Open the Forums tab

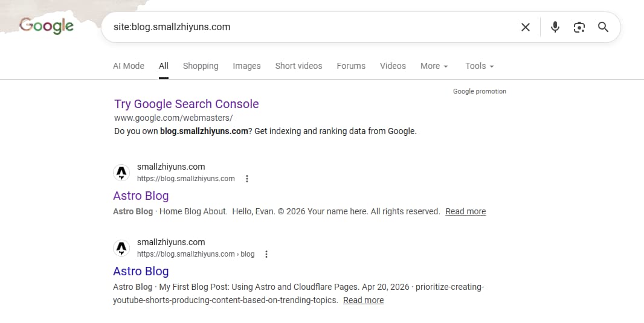point(351,66)
